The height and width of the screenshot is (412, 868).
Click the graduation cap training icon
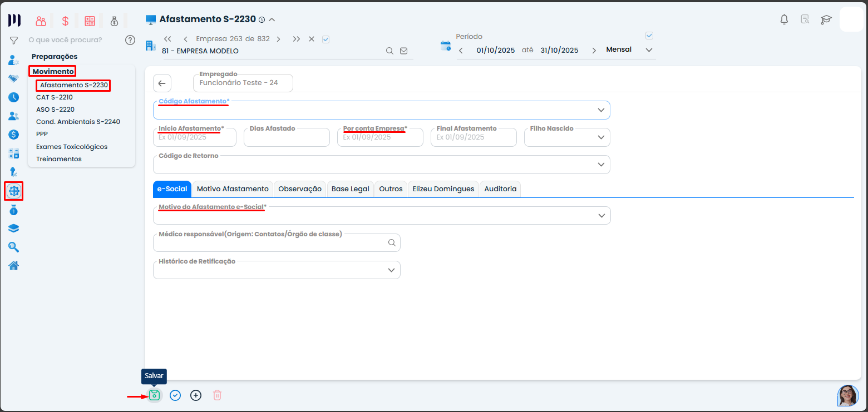click(826, 19)
